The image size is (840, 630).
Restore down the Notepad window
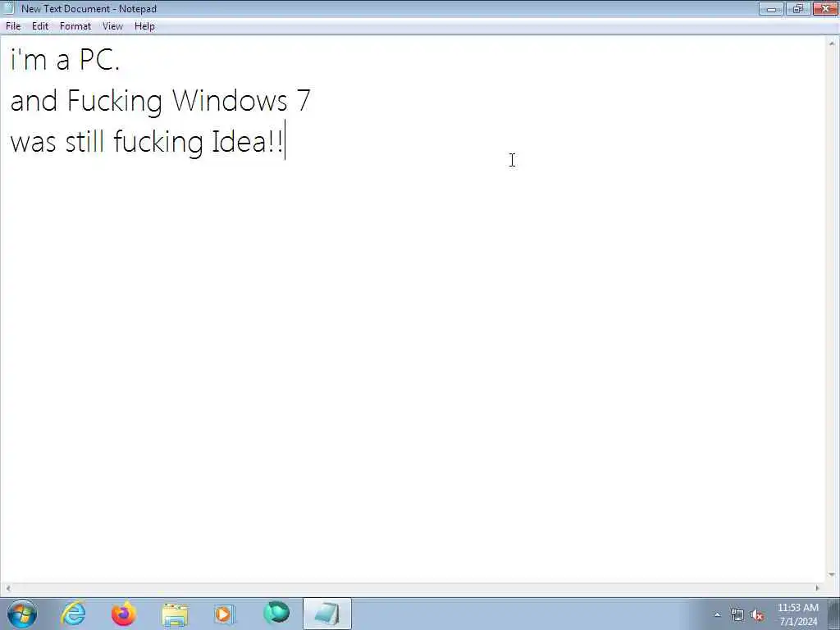pos(798,8)
